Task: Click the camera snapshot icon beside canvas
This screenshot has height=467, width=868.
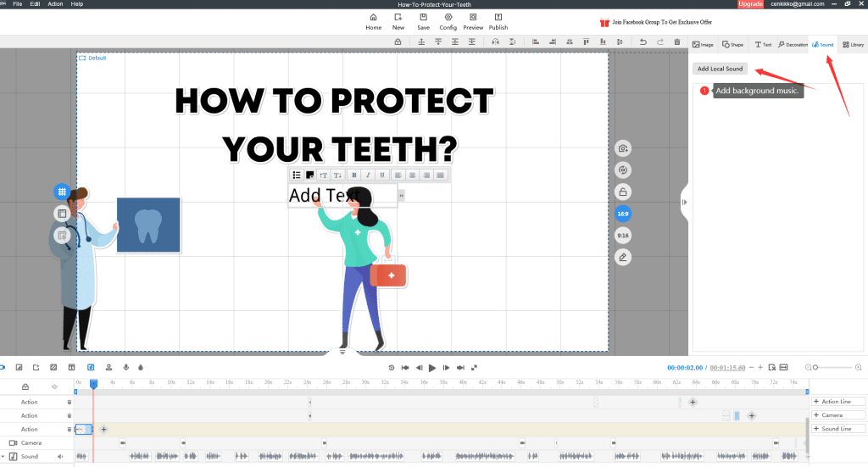Action: tap(623, 148)
